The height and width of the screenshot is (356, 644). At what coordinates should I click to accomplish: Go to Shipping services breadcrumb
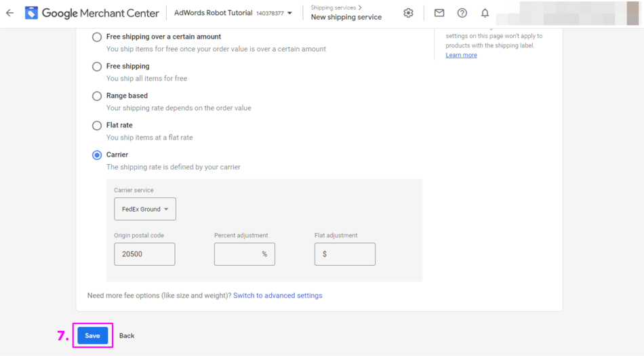pyautogui.click(x=333, y=7)
